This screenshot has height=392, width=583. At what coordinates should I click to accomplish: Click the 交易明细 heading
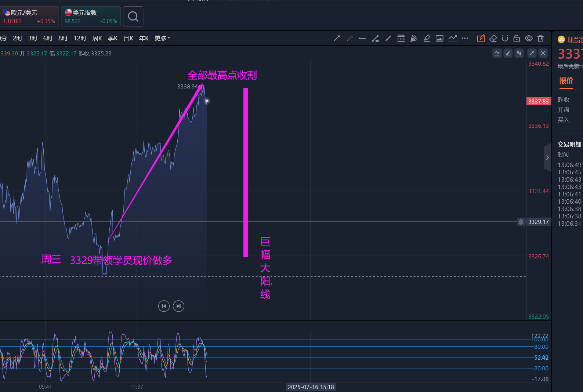(569, 144)
